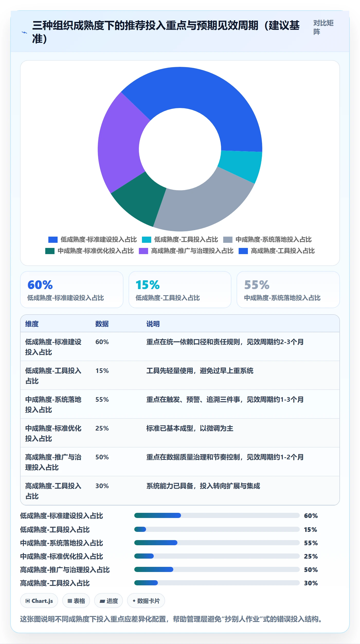Select table row 低成熟度-标准建设投入占比

pos(180,347)
